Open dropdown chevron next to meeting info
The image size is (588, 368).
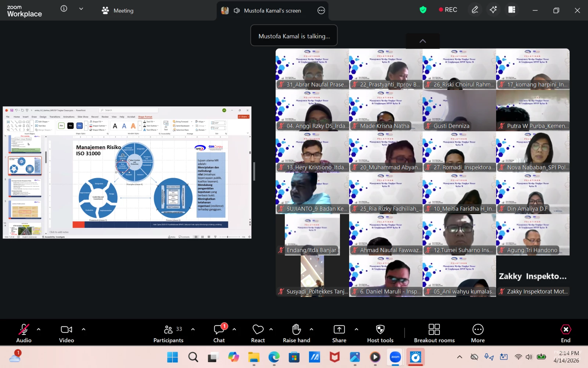pyautogui.click(x=81, y=9)
